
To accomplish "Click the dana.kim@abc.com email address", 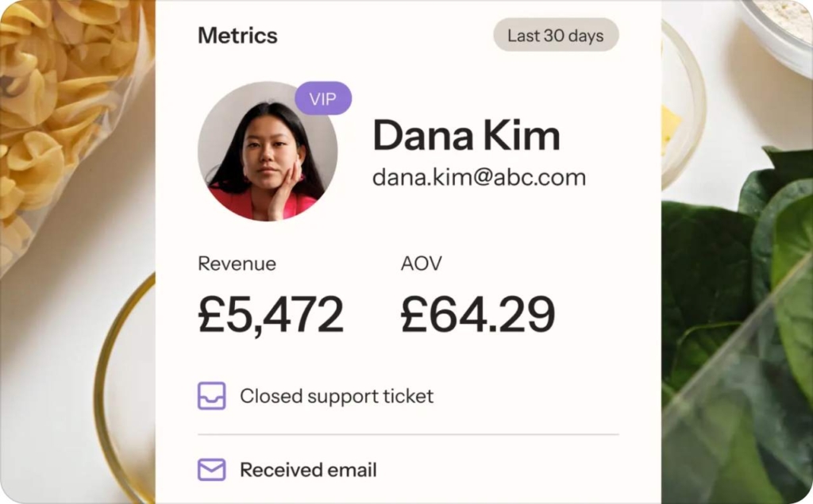I will coord(479,177).
